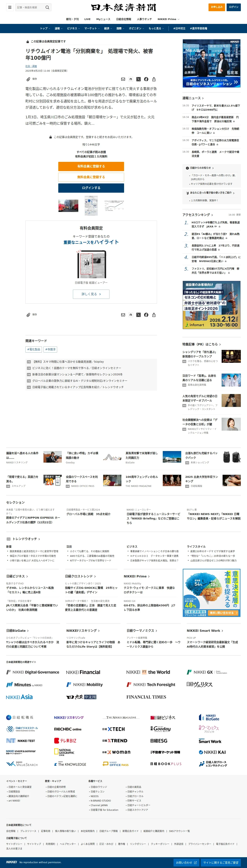This screenshot has width=247, height=868.
Task: Expand the オピニオン navigation dropdown
Action: [136, 28]
